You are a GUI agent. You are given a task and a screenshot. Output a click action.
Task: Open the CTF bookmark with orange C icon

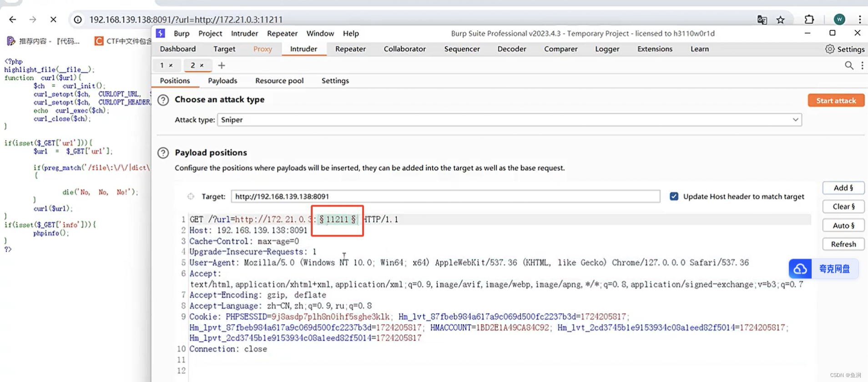pyautogui.click(x=123, y=41)
